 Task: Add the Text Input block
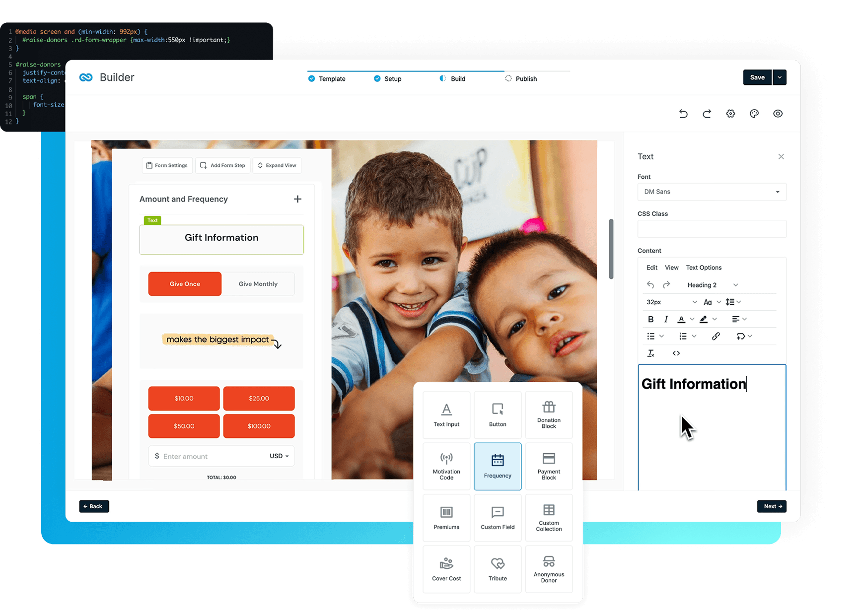point(446,415)
